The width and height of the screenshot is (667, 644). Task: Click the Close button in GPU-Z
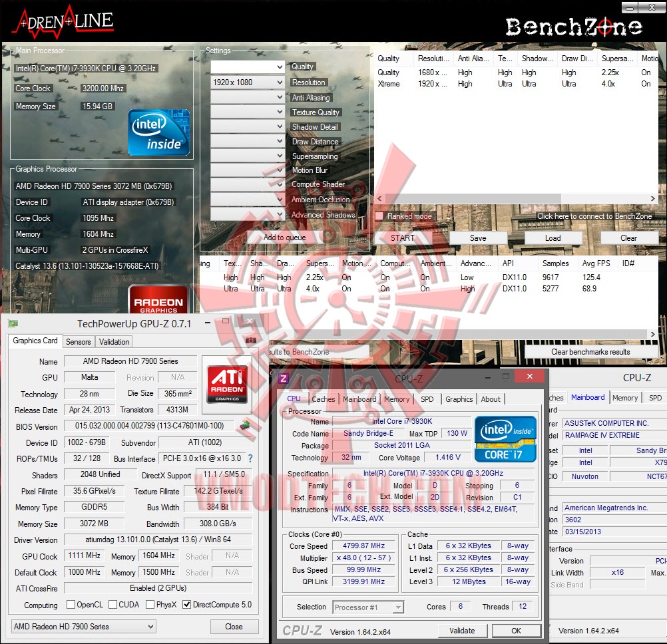pos(234,626)
